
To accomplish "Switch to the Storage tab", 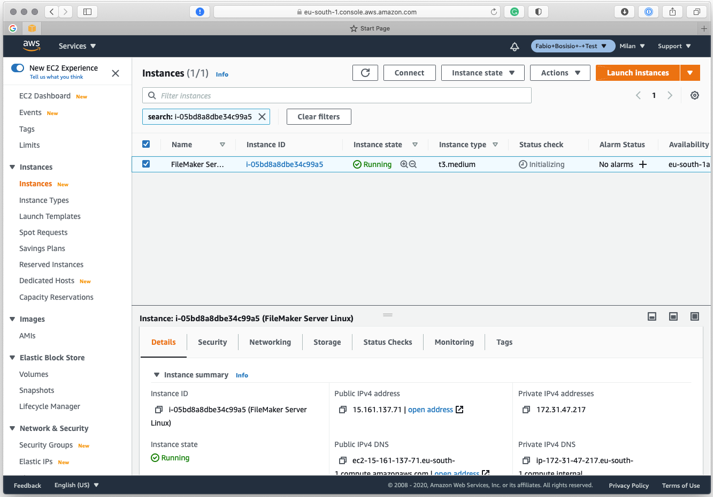I will tap(327, 342).
